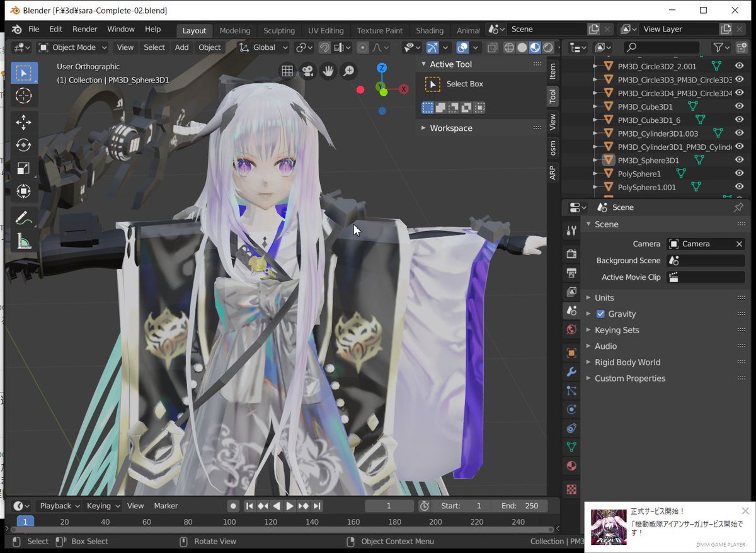Toggle proportional editing button
This screenshot has height=553, width=756.
[x=363, y=47]
